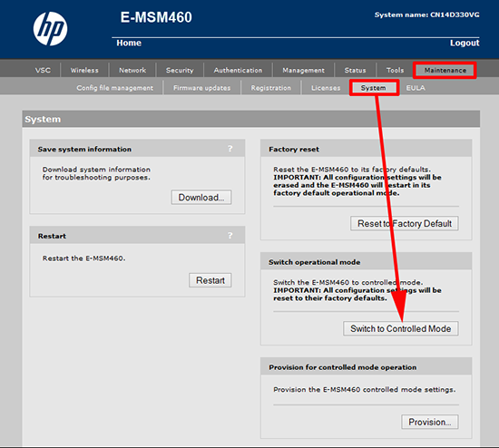Open Config file management submenu
This screenshot has height=448, width=499.
pos(114,88)
